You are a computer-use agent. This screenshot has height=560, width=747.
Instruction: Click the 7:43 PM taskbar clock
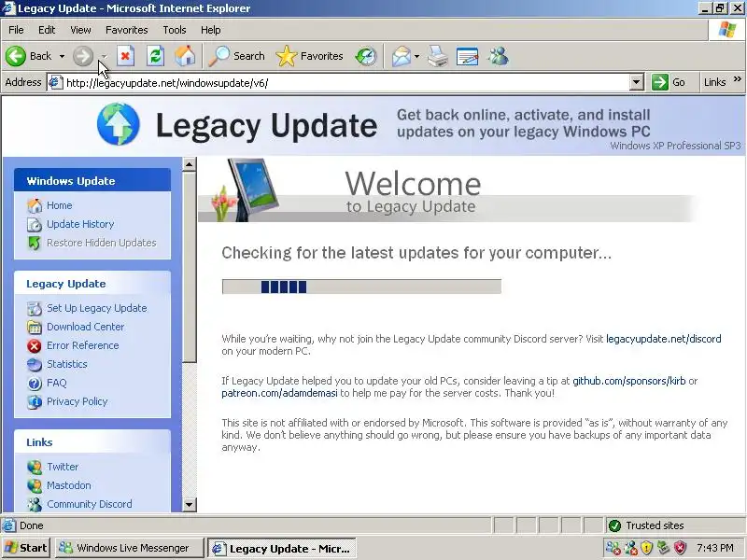[x=715, y=548]
